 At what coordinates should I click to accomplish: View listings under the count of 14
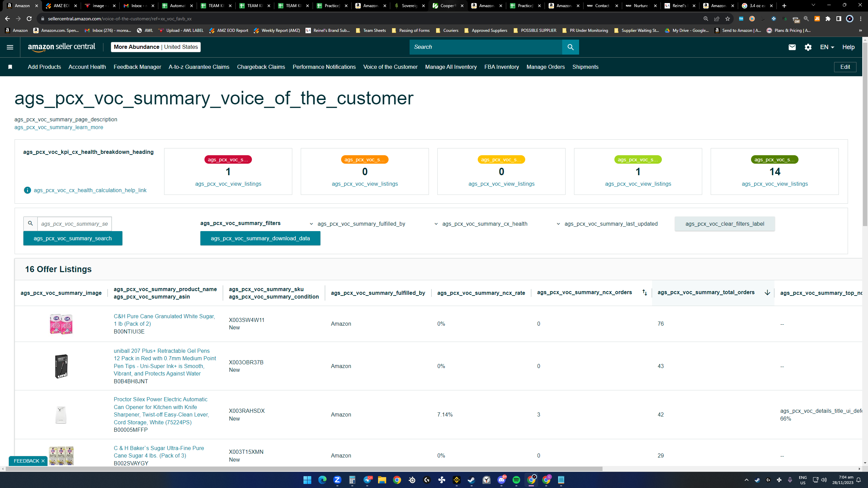pos(774,184)
